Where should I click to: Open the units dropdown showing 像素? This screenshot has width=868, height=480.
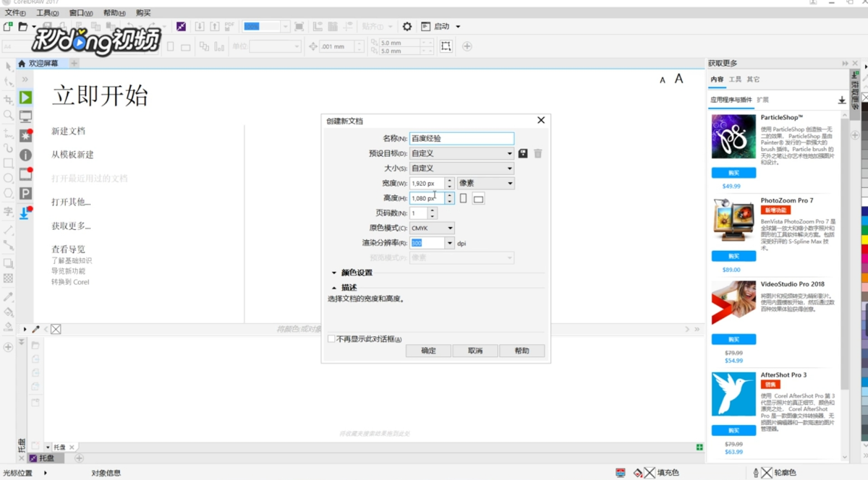(485, 184)
